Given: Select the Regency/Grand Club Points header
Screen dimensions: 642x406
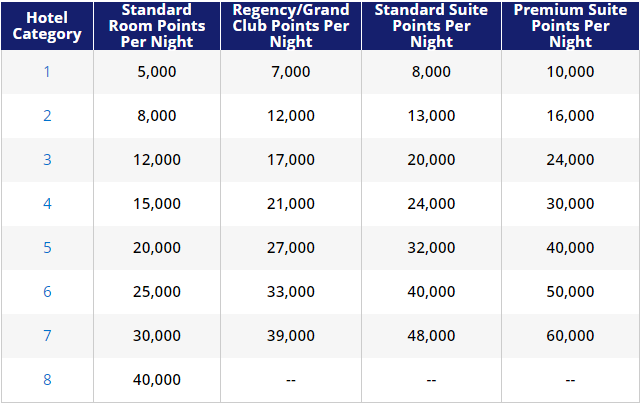Looking at the screenshot, I should tap(291, 26).
